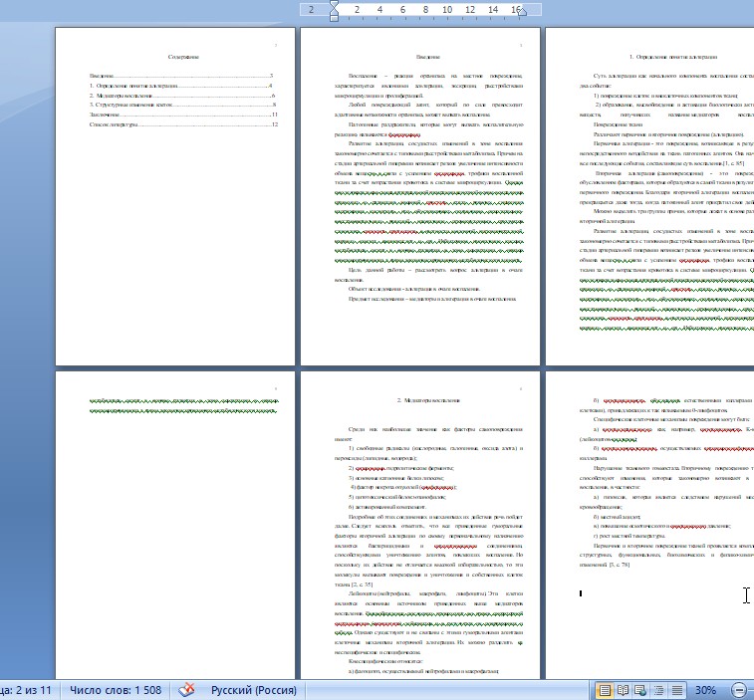Click the Список литературы contents entry
Image resolution: width=754 pixels, height=700 pixels.
tap(109, 124)
